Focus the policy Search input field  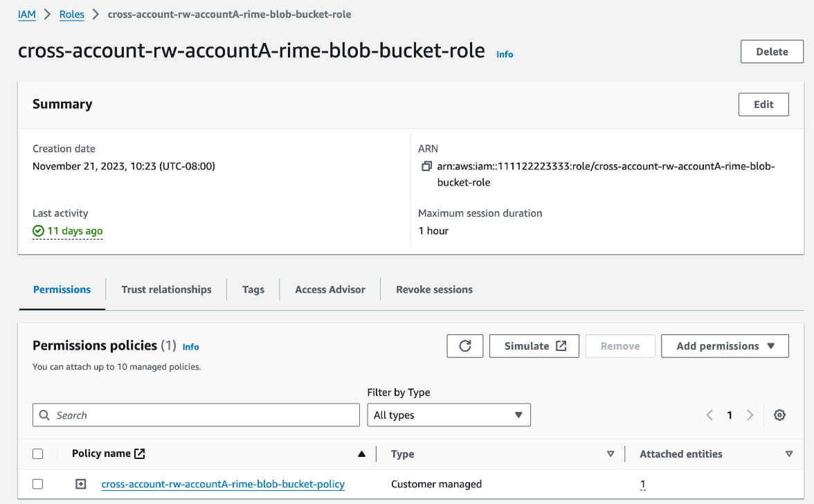pyautogui.click(x=196, y=415)
